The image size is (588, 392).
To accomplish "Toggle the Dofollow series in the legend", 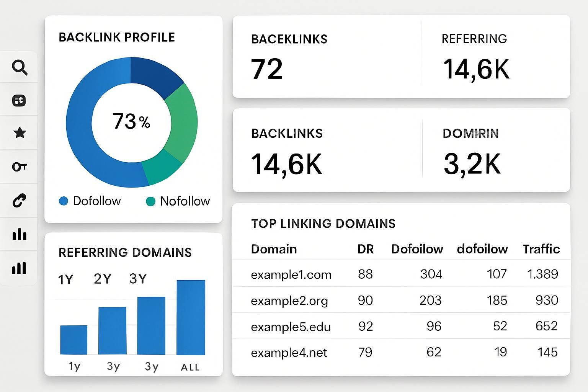I will coord(96,201).
